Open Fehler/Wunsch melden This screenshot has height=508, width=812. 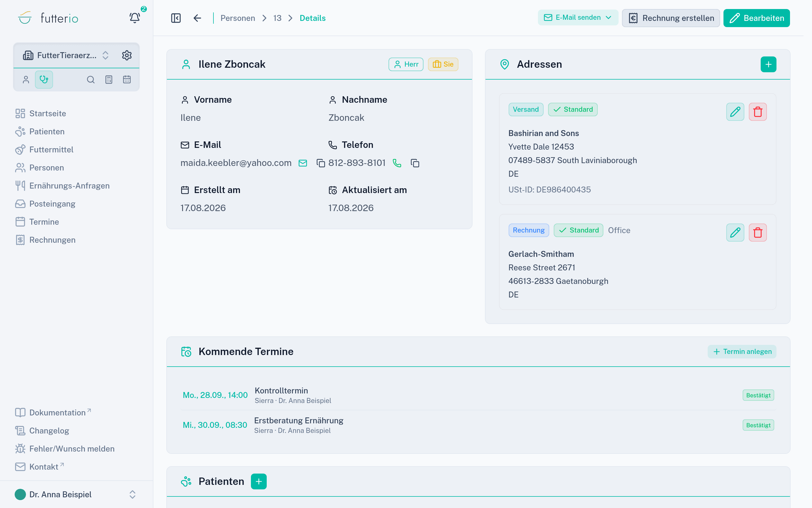tap(65, 449)
